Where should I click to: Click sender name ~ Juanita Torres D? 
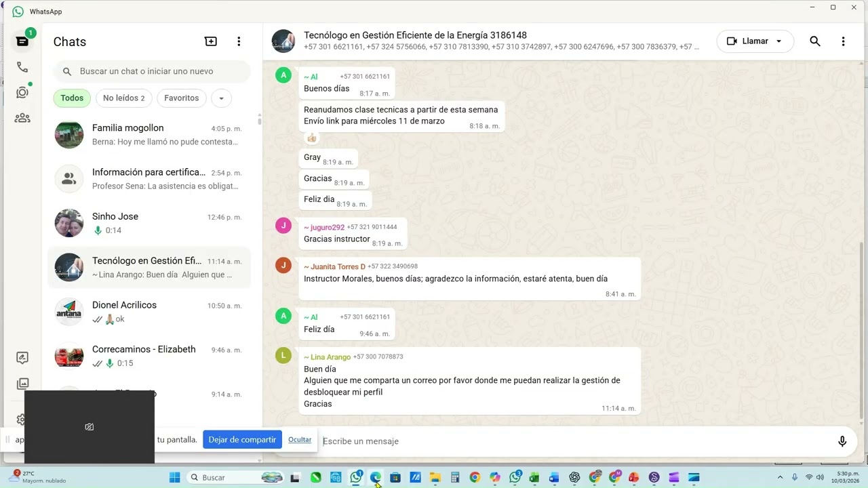click(x=334, y=266)
